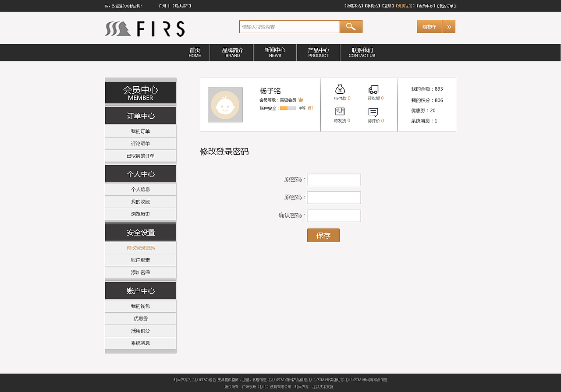The width and height of the screenshot is (561, 392).
Task: Click the search magnifier icon
Action: 351,27
